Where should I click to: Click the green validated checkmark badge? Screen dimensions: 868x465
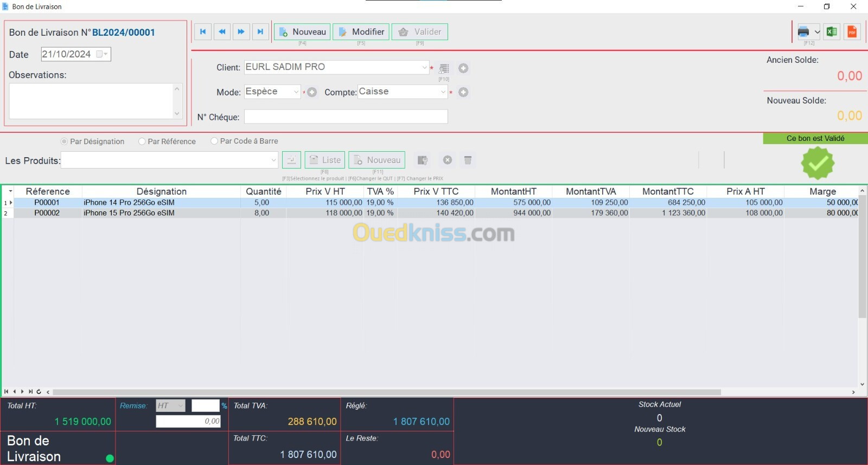click(x=818, y=163)
